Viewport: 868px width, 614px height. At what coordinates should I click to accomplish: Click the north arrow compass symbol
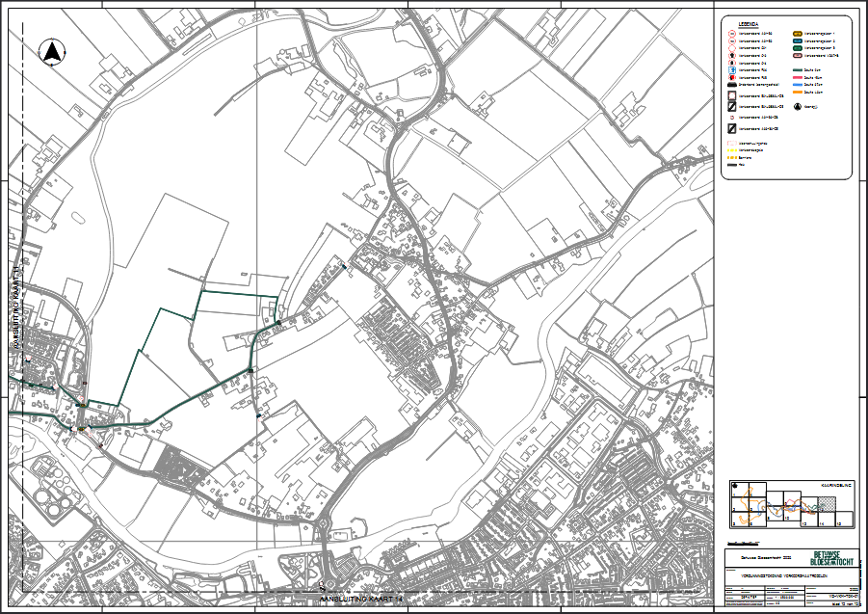click(49, 52)
